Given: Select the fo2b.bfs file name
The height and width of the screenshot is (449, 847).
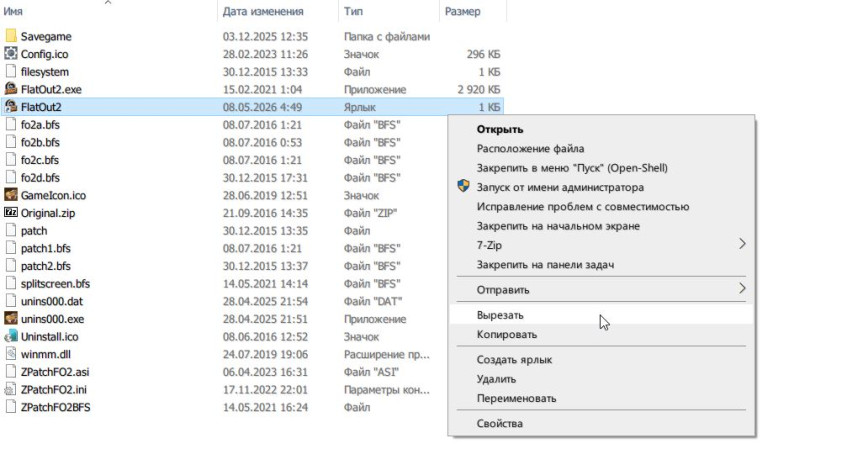Looking at the screenshot, I should point(40,142).
